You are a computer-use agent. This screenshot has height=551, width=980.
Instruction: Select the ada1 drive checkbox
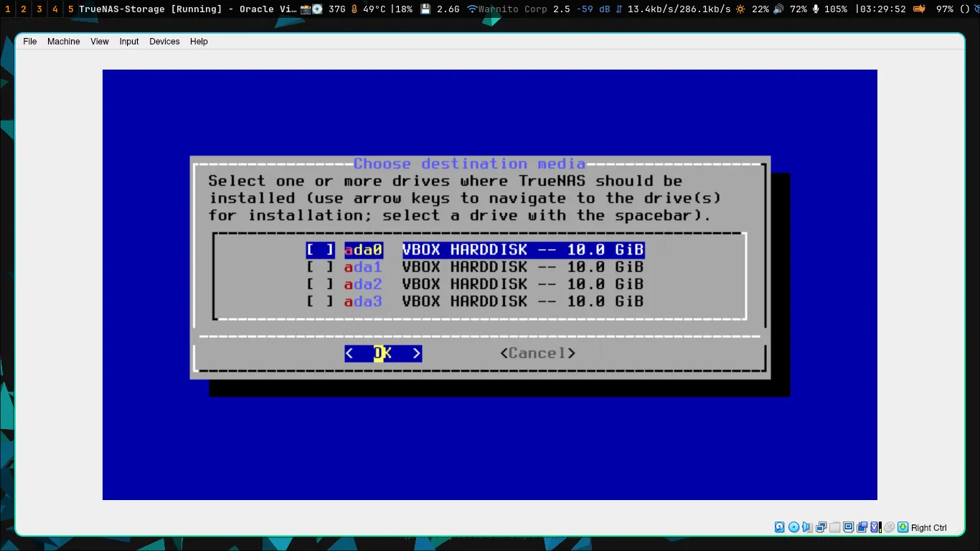(x=320, y=267)
